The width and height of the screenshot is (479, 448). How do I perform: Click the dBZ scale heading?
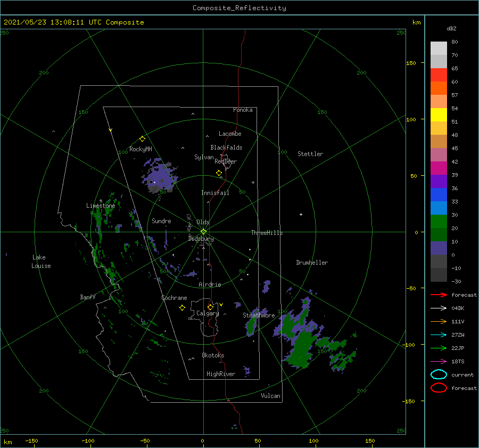click(451, 28)
